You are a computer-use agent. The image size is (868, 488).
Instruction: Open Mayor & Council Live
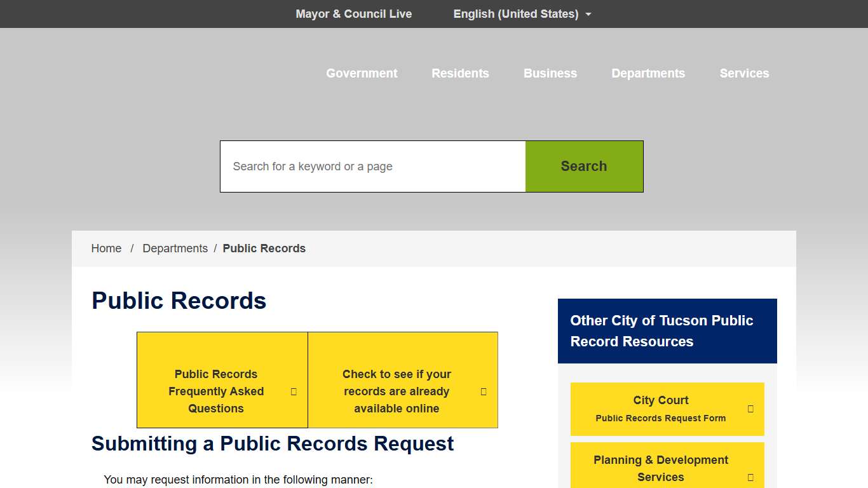point(353,13)
